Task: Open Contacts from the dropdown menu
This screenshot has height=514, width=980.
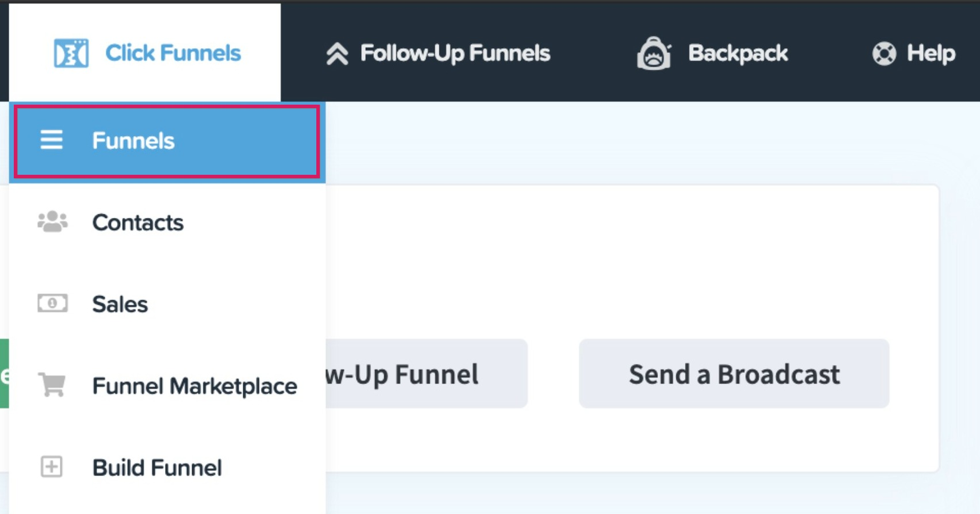Action: [138, 223]
